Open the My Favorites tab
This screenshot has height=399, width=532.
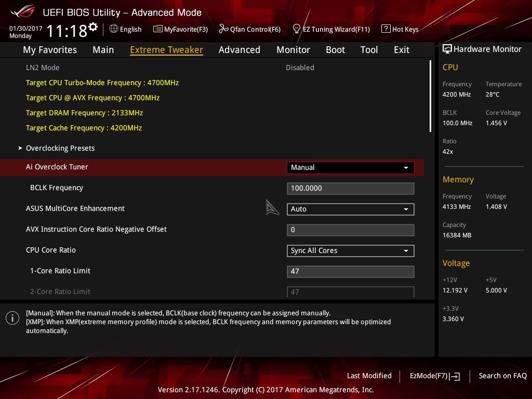pos(50,50)
